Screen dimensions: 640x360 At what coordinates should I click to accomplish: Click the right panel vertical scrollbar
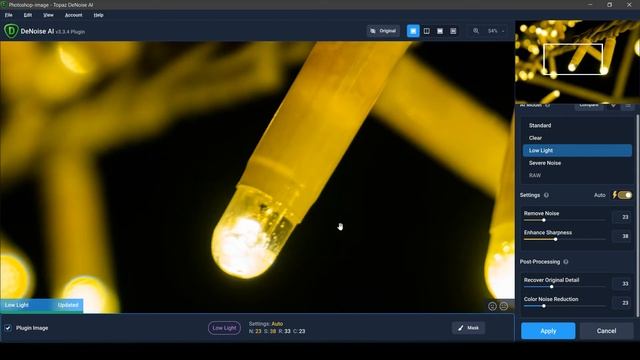pyautogui.click(x=637, y=216)
